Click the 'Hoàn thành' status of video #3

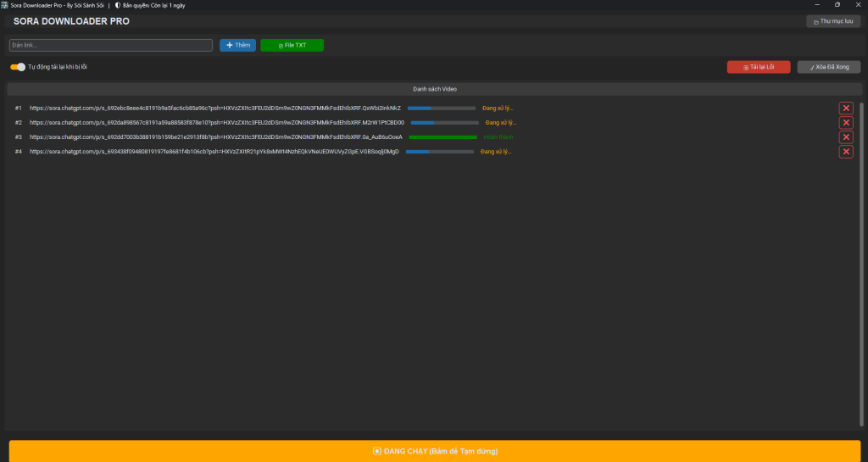[498, 137]
